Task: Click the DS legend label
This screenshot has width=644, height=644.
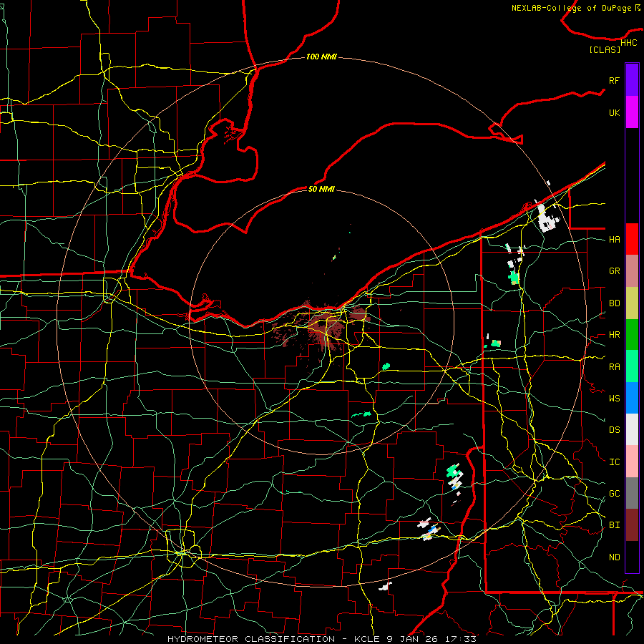Action: pos(614,429)
